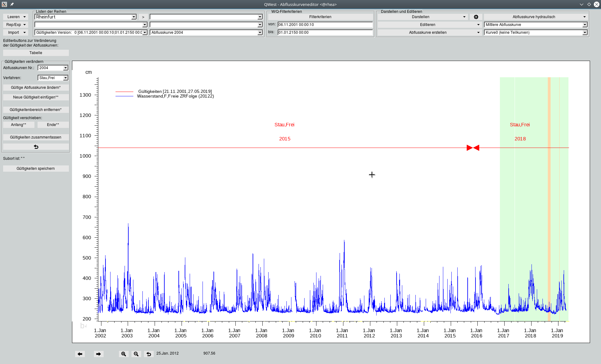Open the Rheinfurt station dropdown
This screenshot has height=364, width=601.
[134, 17]
